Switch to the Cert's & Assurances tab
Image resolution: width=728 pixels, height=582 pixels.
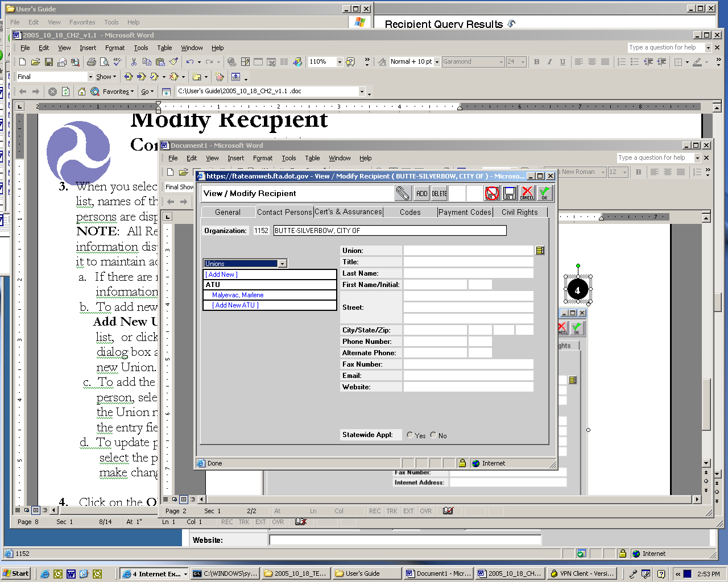348,212
